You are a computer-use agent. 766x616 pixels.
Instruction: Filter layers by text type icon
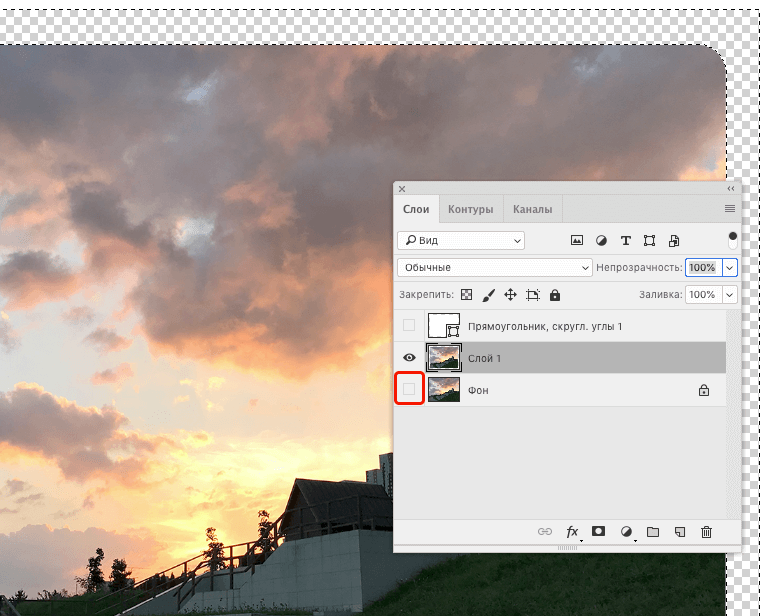pos(626,240)
